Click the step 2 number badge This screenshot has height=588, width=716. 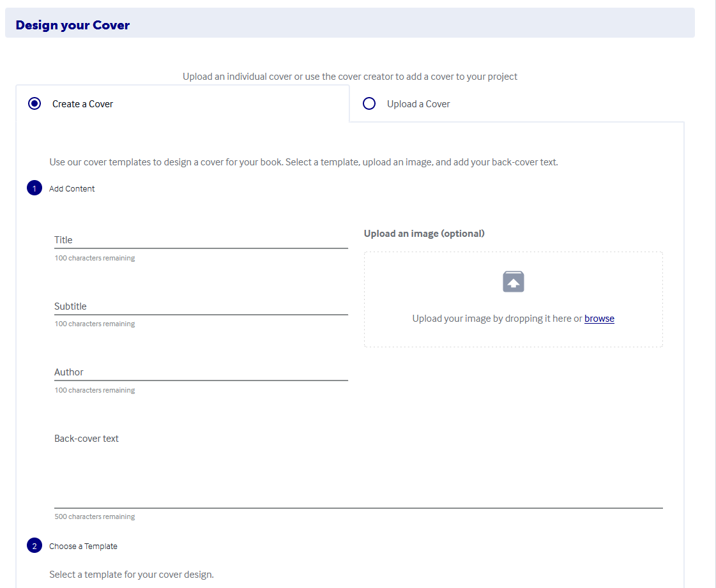pos(34,546)
